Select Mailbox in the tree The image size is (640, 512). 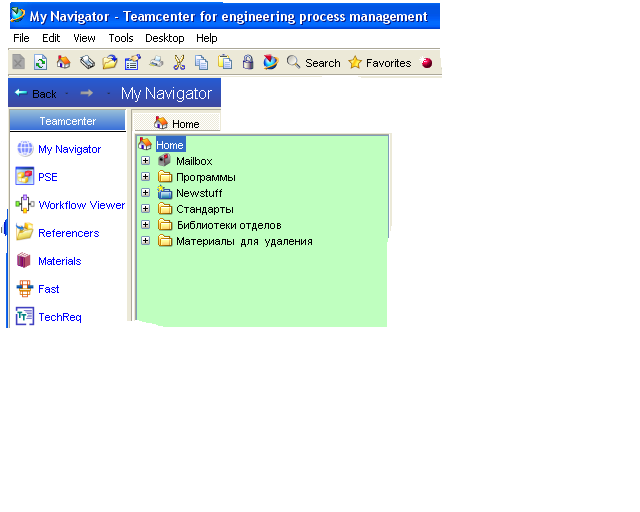[x=194, y=161]
